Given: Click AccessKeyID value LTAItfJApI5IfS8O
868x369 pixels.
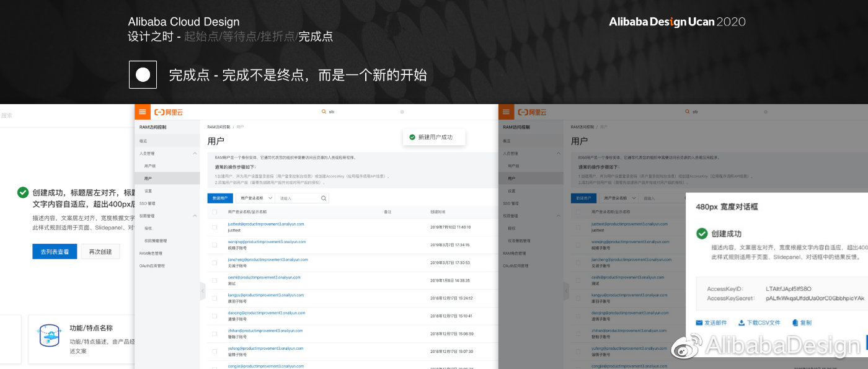Looking at the screenshot, I should (x=789, y=289).
